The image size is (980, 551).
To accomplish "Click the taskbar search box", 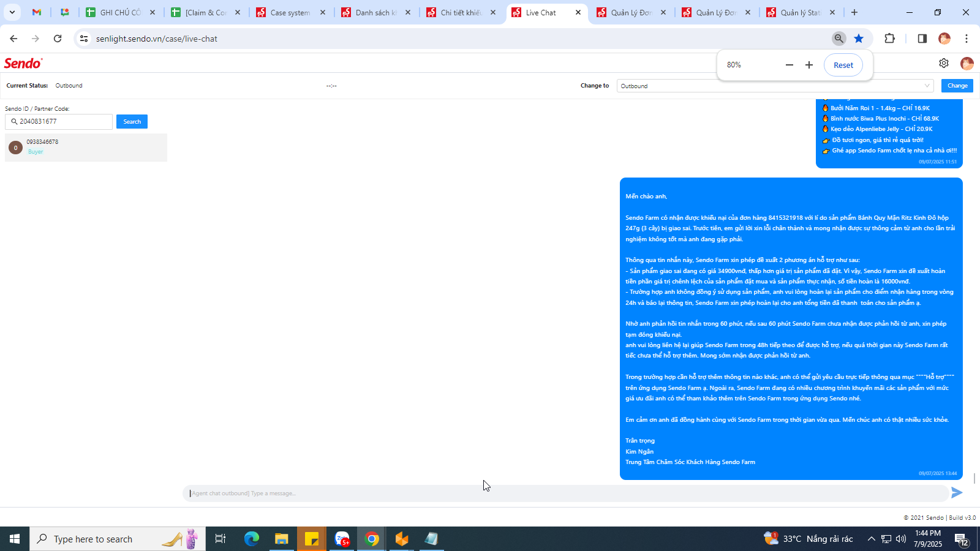I will (x=118, y=539).
